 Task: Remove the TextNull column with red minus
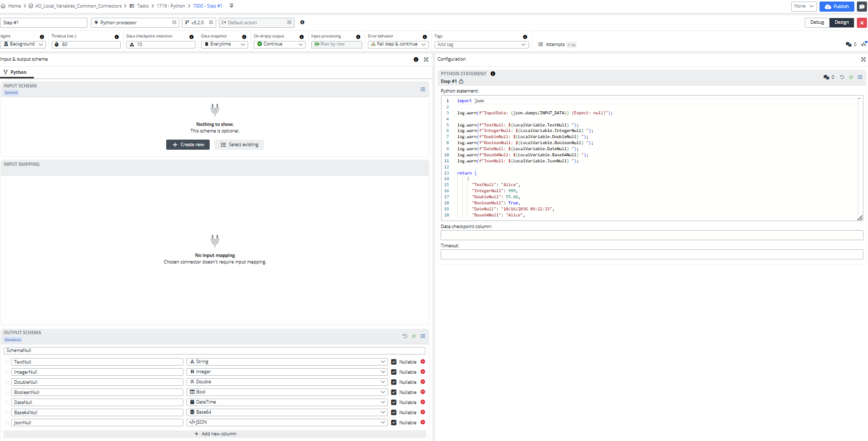(x=423, y=362)
